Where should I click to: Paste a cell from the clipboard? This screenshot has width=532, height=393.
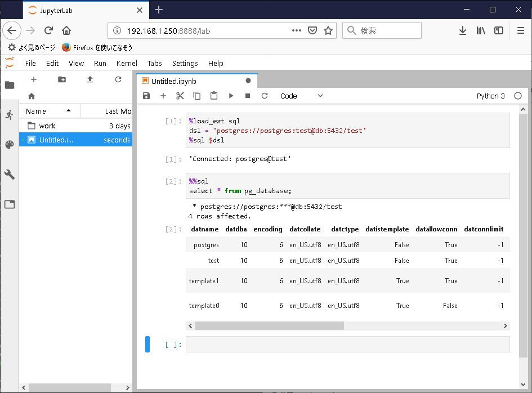pyautogui.click(x=214, y=96)
